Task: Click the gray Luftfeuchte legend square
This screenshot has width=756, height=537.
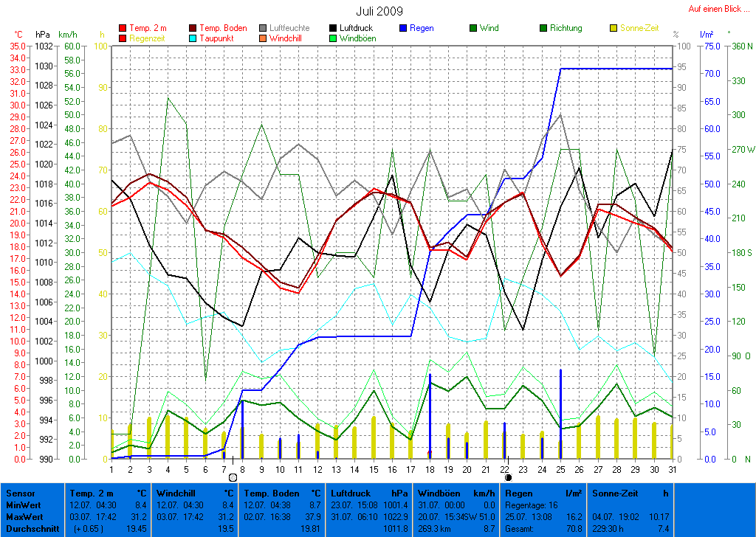Action: coord(264,28)
